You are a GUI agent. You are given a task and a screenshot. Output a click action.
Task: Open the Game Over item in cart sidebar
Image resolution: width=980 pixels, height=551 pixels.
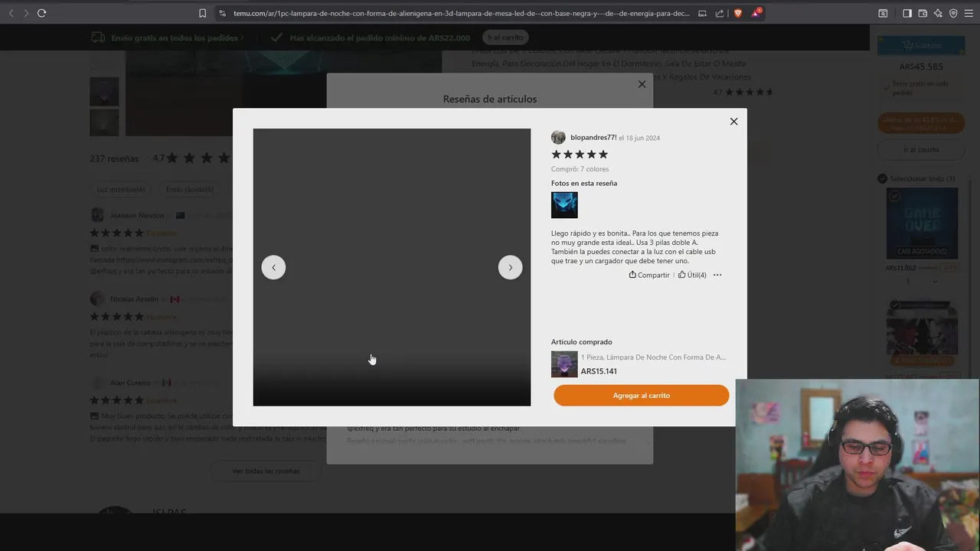(x=922, y=223)
